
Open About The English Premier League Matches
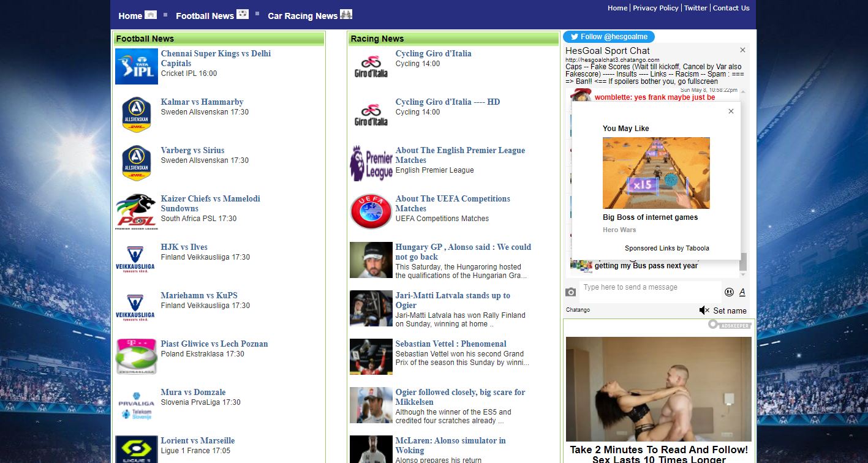[461, 155]
